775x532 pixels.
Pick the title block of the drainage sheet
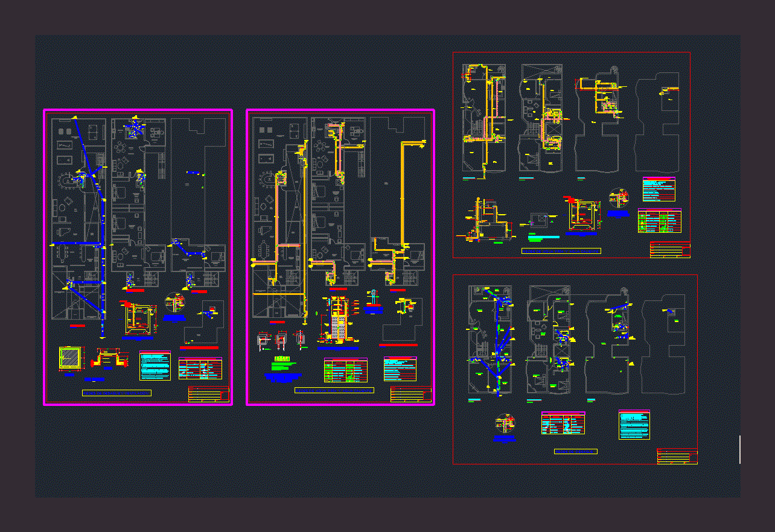(209, 394)
